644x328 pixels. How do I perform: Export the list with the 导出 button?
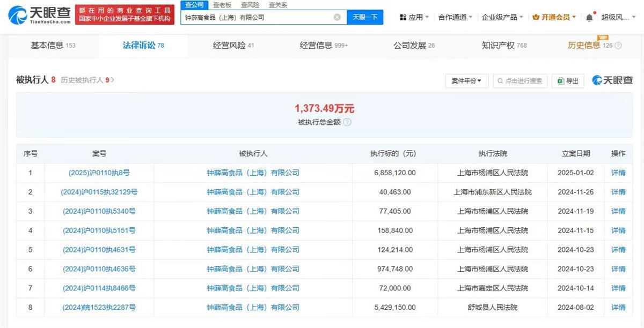coord(568,81)
